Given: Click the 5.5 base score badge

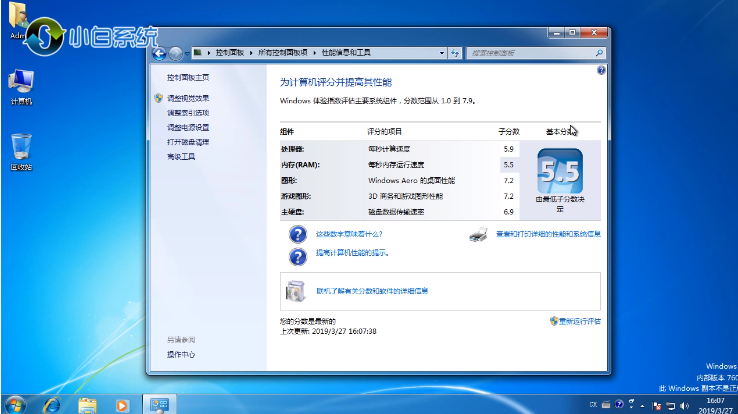Looking at the screenshot, I should click(x=559, y=170).
